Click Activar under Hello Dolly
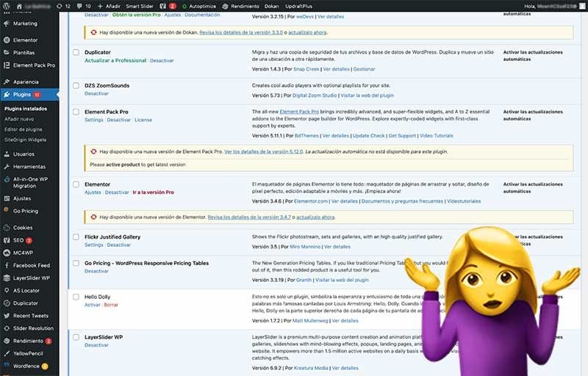 (93, 305)
